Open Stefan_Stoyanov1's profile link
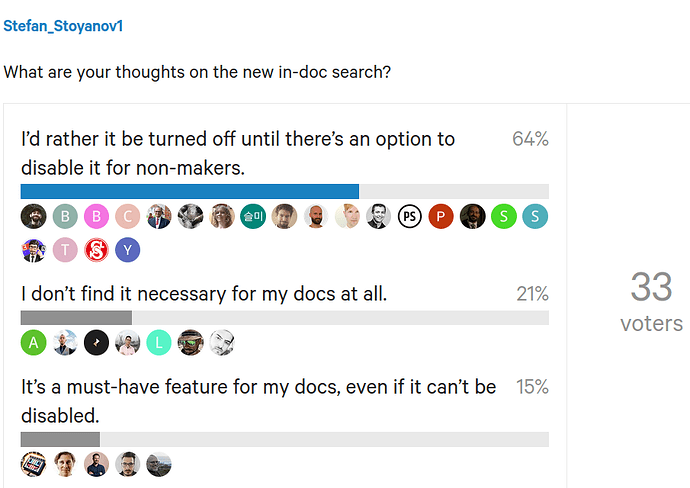 point(62,26)
